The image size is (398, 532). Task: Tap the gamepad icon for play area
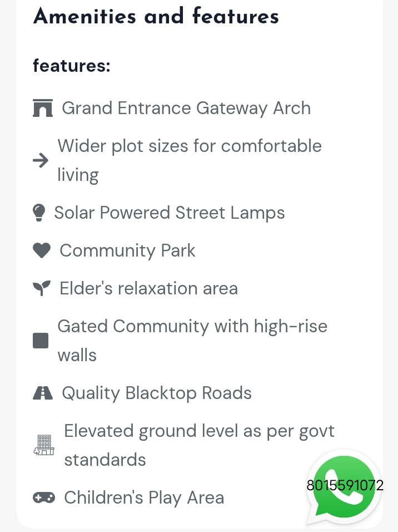pyautogui.click(x=44, y=497)
